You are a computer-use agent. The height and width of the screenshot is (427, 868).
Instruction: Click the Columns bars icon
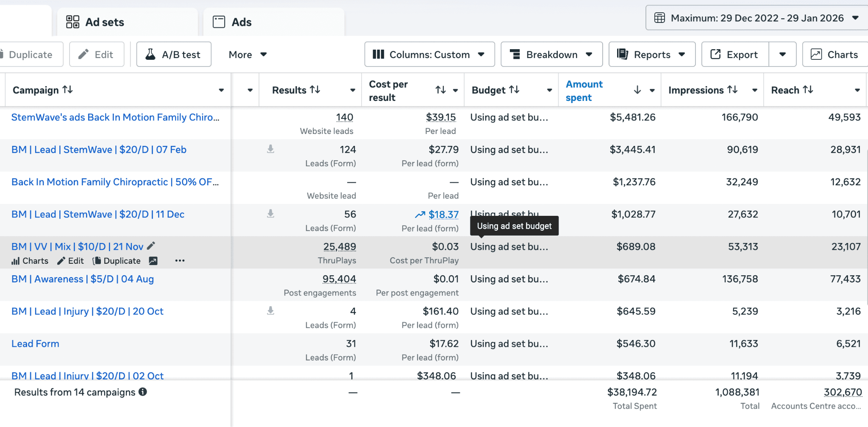point(378,54)
